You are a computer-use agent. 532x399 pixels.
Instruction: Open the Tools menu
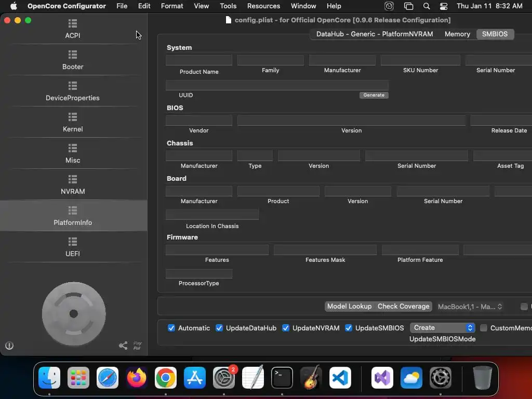[228, 6]
